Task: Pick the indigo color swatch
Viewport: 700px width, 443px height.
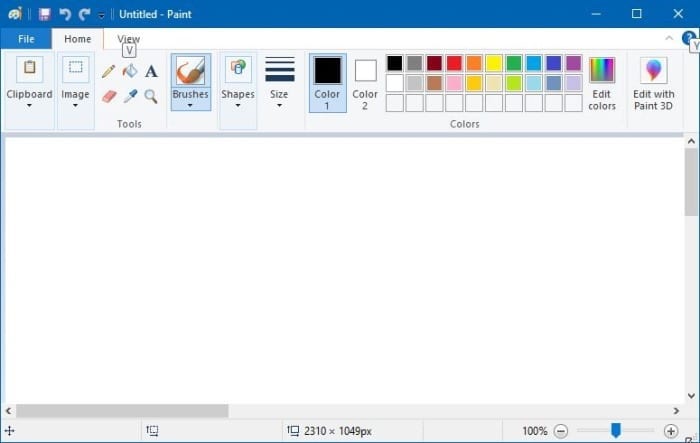Action: 554,63
